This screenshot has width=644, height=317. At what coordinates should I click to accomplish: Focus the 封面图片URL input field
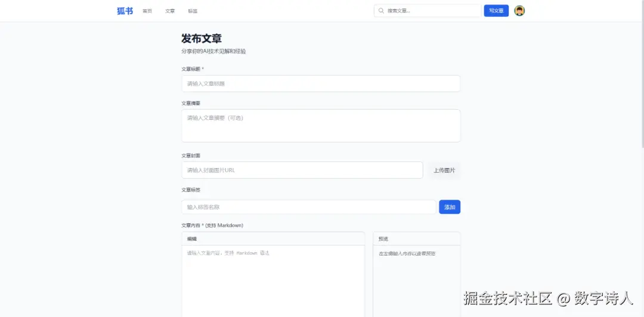click(x=302, y=170)
